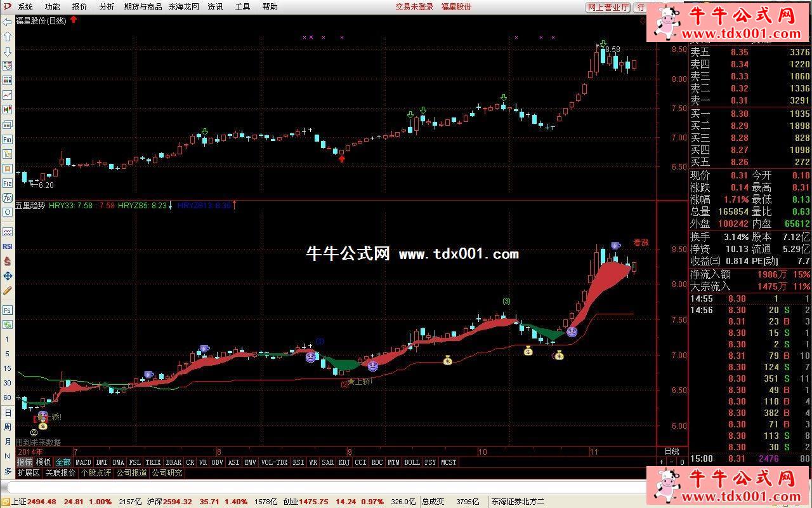This screenshot has height=508, width=812.
Task: Click the 网上营业厅 button
Action: point(608,7)
